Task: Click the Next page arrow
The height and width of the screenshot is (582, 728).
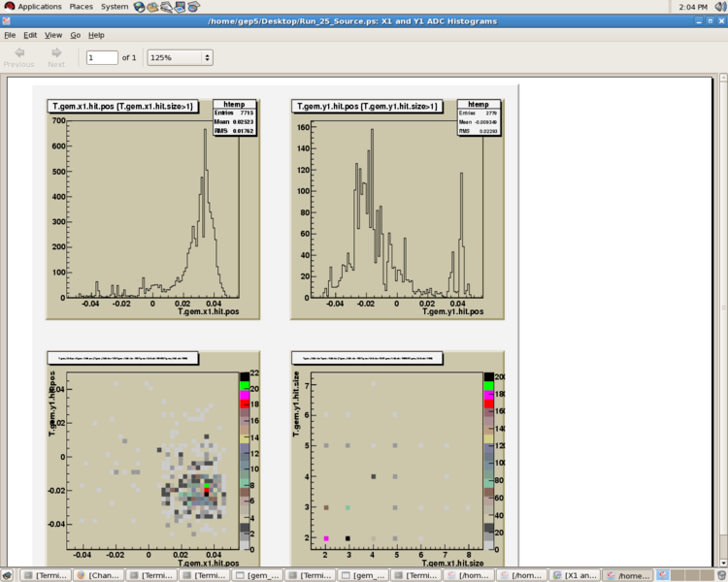Action: click(x=56, y=57)
